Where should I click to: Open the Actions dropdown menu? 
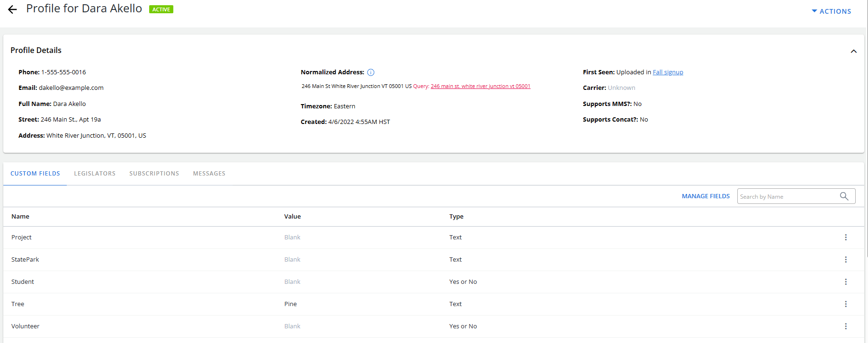(832, 11)
